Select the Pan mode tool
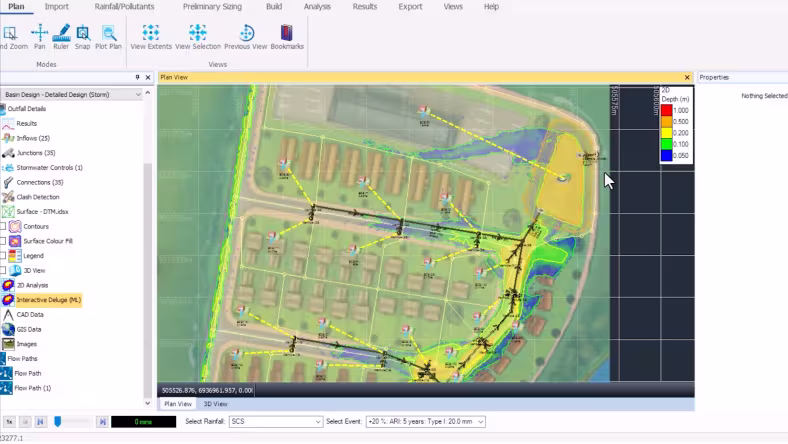 coord(39,37)
